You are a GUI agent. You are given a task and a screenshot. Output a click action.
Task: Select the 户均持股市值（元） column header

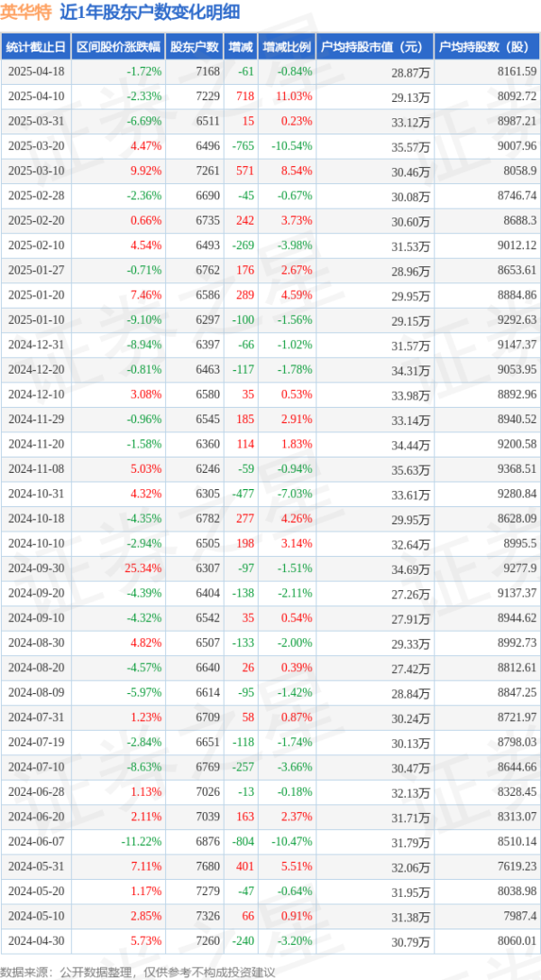[x=375, y=47]
